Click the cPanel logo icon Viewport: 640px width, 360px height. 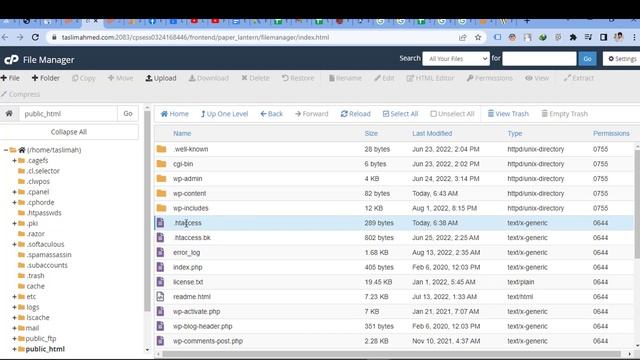tap(11, 60)
